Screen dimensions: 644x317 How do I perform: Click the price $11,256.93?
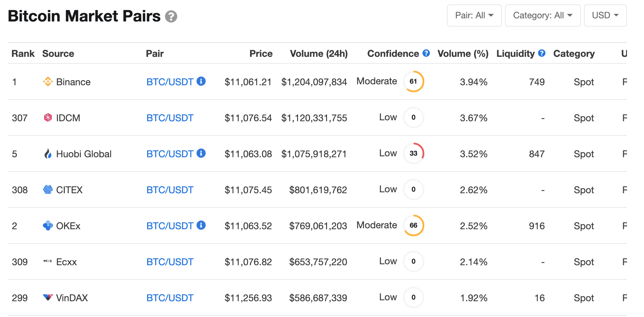[248, 298]
